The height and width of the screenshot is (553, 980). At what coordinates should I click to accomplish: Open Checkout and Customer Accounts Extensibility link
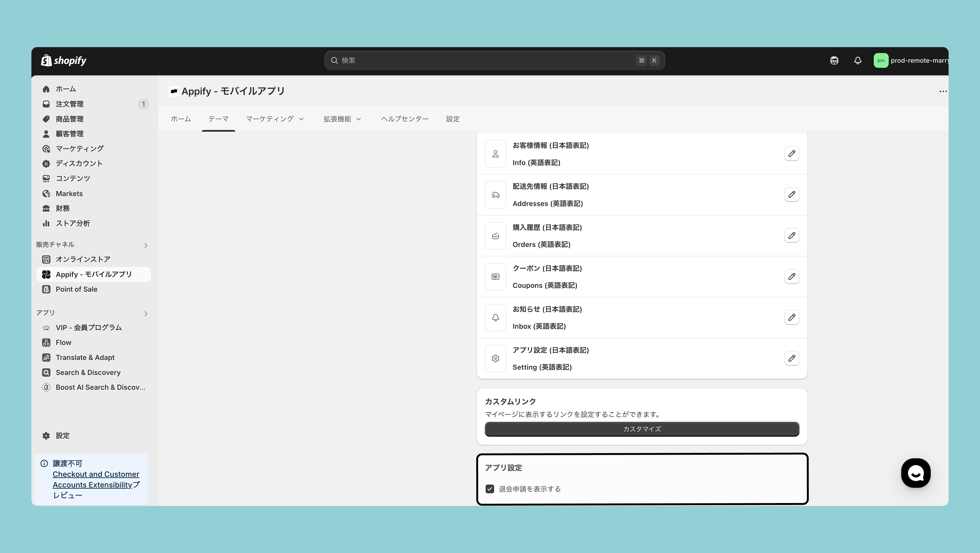[96, 479]
